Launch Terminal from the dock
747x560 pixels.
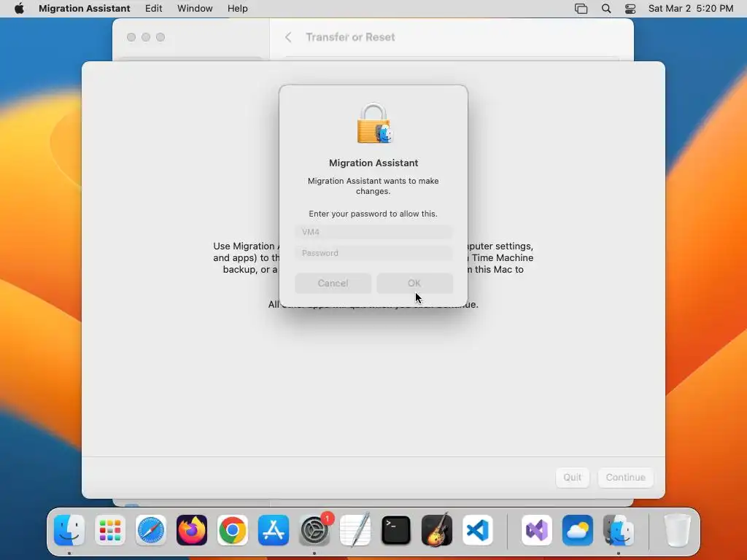[396, 530]
